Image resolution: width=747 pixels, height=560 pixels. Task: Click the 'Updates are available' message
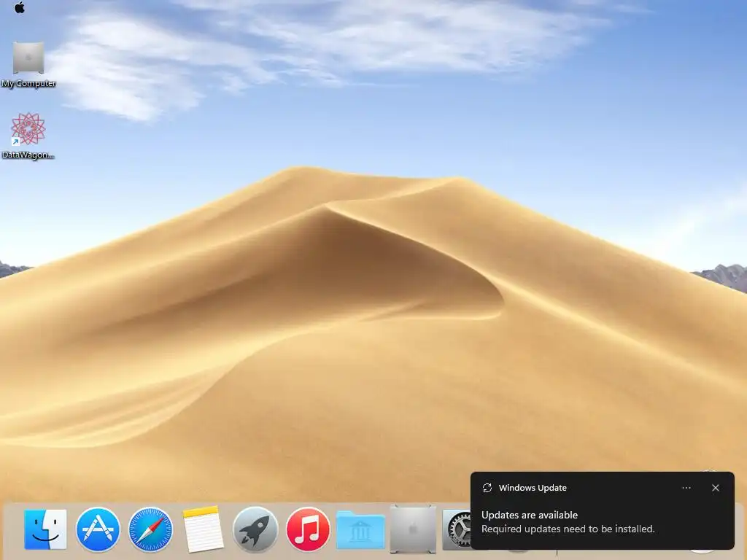[x=530, y=515]
